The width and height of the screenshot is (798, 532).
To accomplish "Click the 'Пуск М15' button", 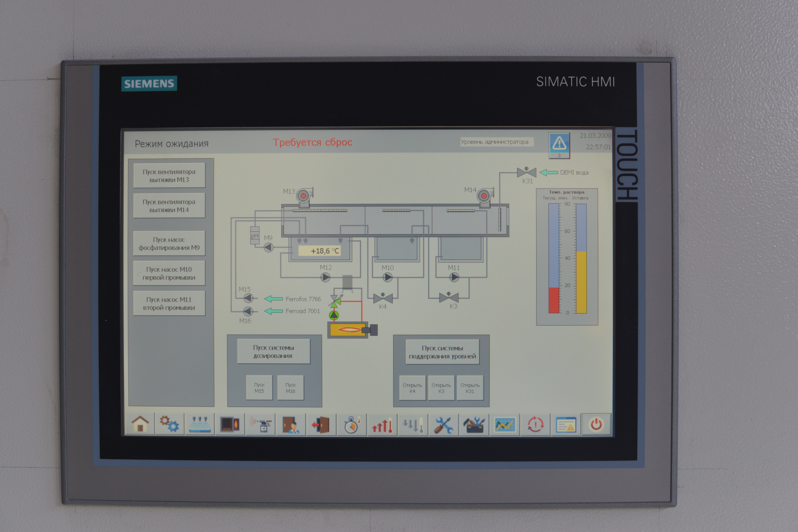I will (259, 388).
